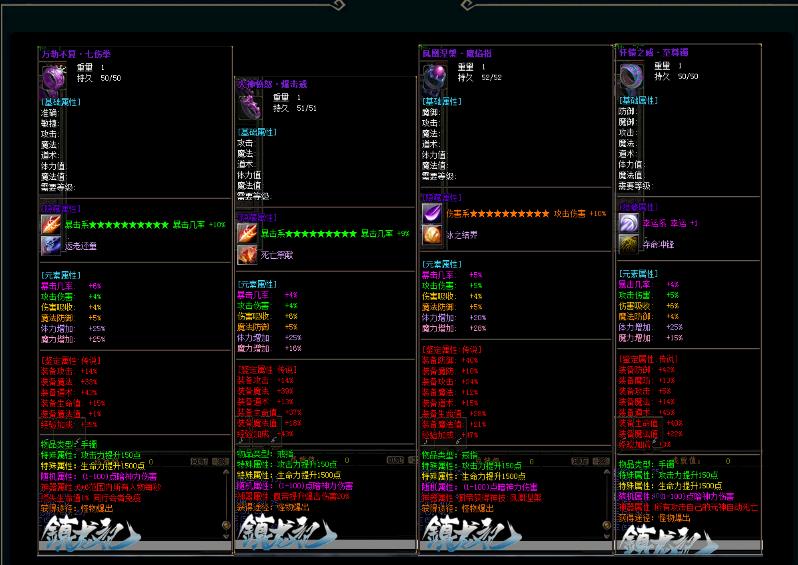Click the orange star rating row in third panel
The height and width of the screenshot is (565, 798).
pyautogui.click(x=510, y=214)
